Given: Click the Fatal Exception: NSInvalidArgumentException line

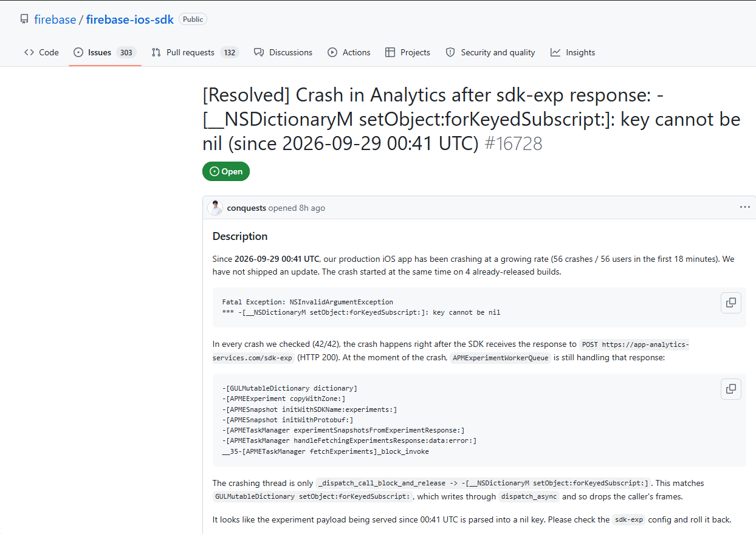Looking at the screenshot, I should point(308,302).
